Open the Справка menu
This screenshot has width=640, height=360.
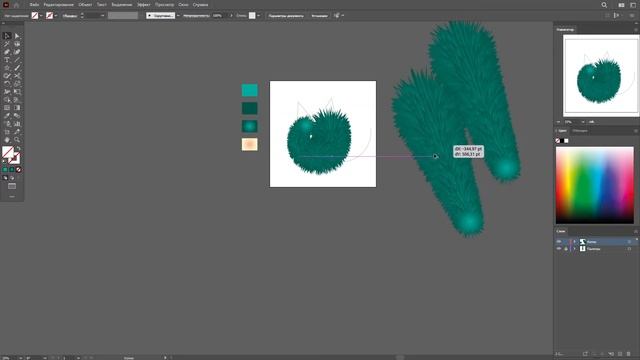pos(200,5)
